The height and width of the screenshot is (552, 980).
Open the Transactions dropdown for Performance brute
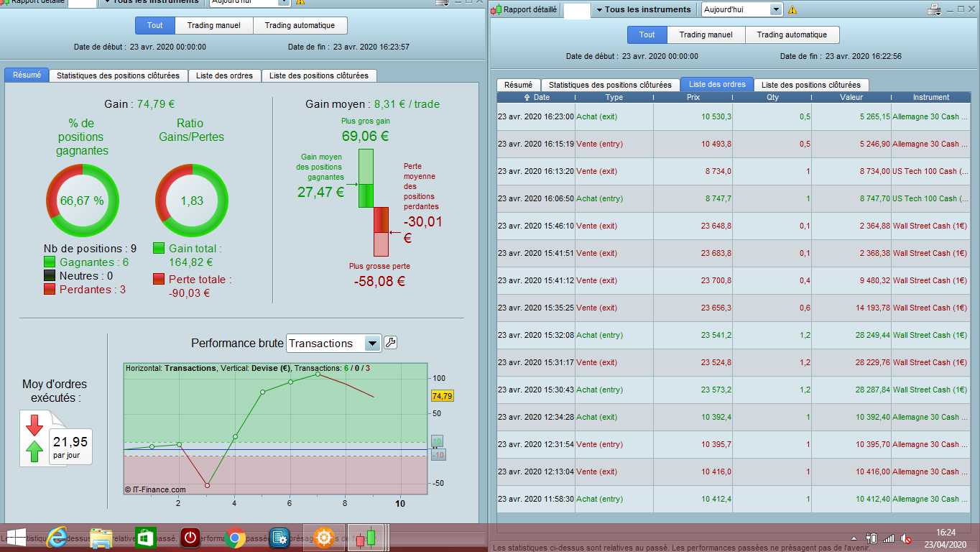tap(371, 344)
